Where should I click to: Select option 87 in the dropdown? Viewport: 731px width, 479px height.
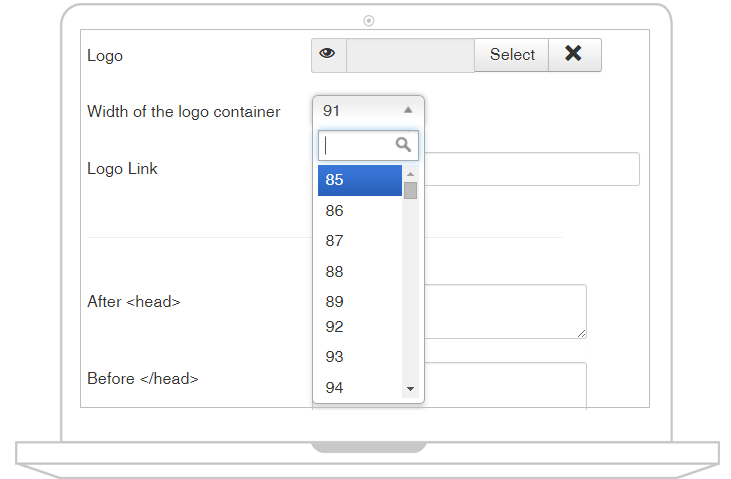[359, 241]
